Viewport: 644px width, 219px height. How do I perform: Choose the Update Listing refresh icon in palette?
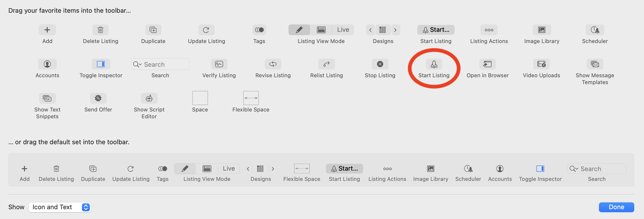pyautogui.click(x=206, y=30)
